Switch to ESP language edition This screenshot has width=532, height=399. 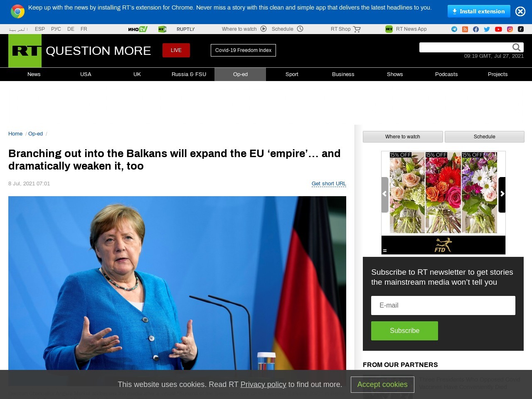(40, 29)
